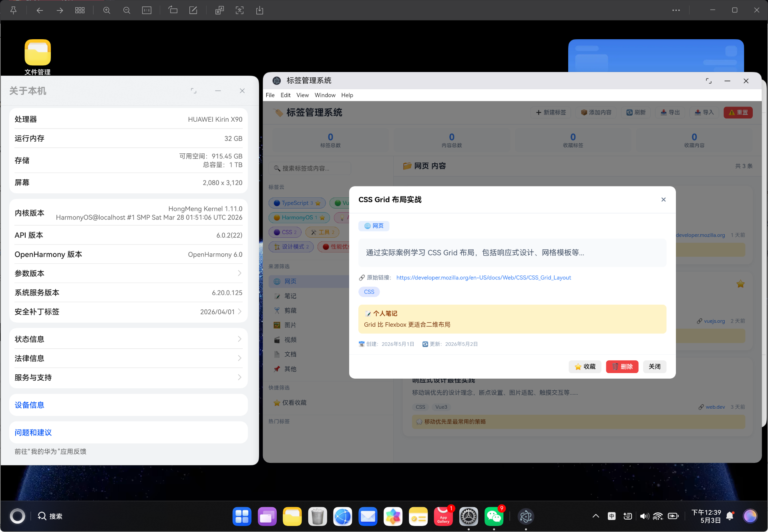768x532 pixels.
Task: Expand 状态信息 in 关于本机
Action: pos(128,339)
